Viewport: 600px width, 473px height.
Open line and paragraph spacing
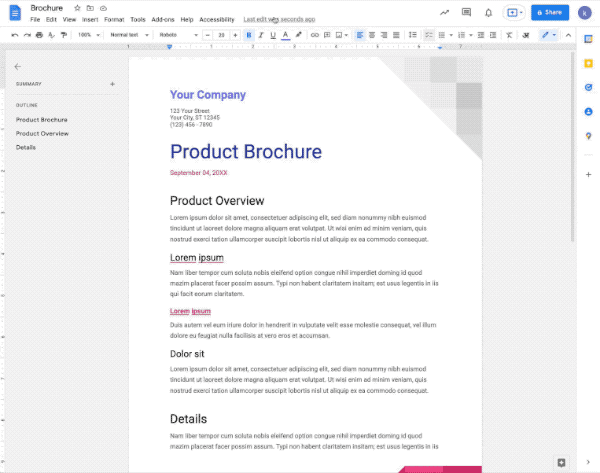tap(412, 35)
